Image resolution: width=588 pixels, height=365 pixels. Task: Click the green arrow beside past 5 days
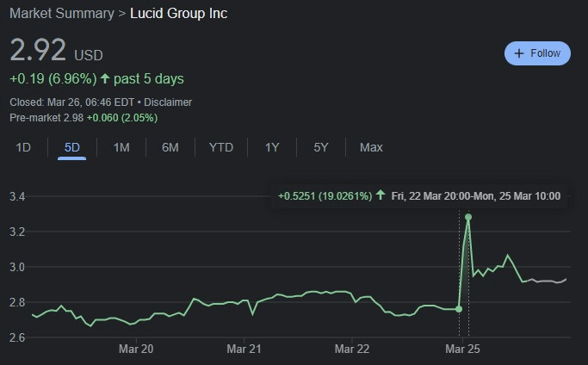click(x=105, y=78)
